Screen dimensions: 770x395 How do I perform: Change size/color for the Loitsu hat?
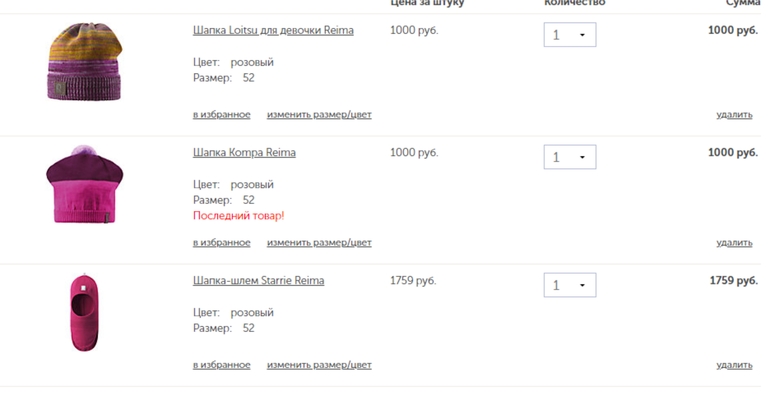[319, 115]
